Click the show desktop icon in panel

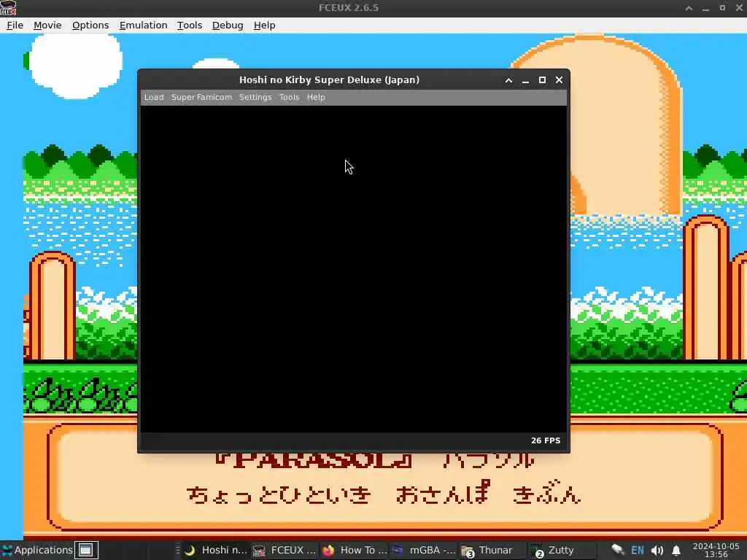tap(86, 550)
